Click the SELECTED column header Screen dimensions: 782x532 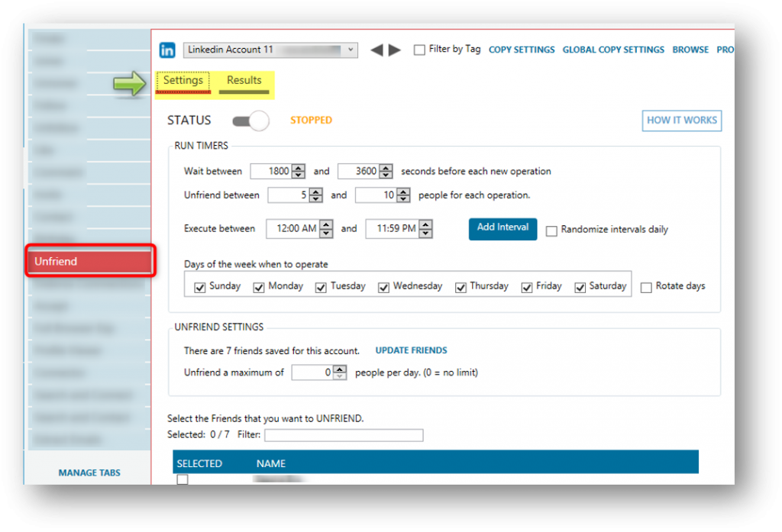pyautogui.click(x=199, y=464)
